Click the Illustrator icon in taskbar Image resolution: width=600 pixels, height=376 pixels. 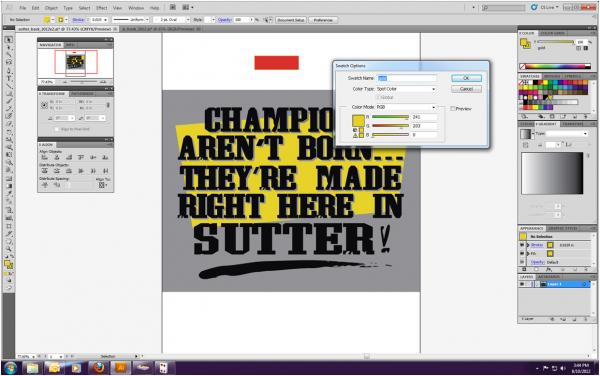121,368
